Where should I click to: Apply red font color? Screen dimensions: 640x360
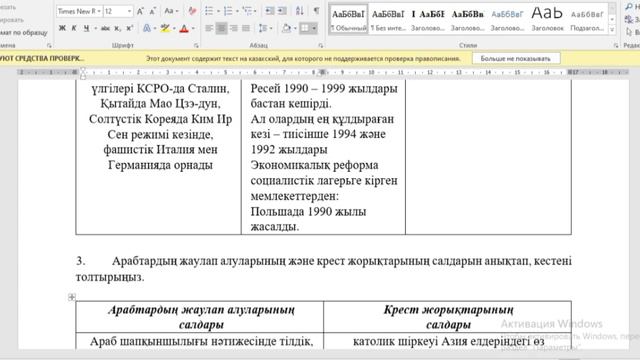184,28
